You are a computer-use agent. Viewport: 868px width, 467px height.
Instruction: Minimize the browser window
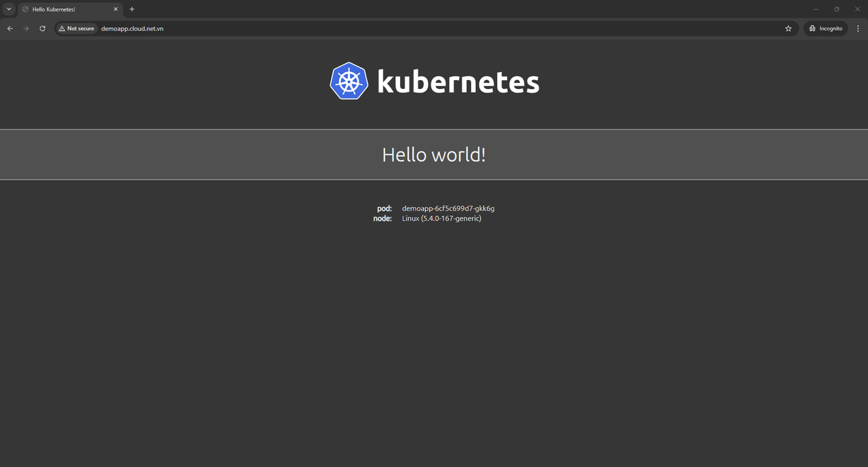point(816,10)
